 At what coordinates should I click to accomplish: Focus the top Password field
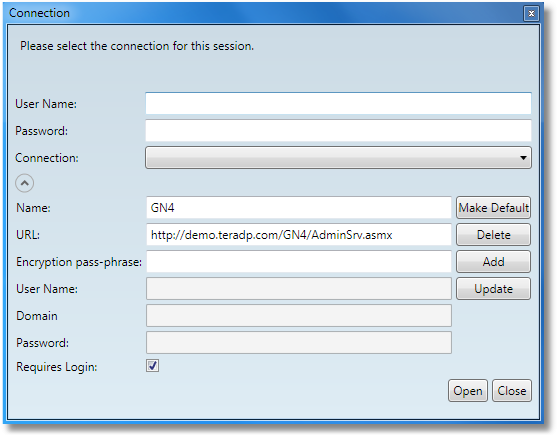click(x=338, y=131)
